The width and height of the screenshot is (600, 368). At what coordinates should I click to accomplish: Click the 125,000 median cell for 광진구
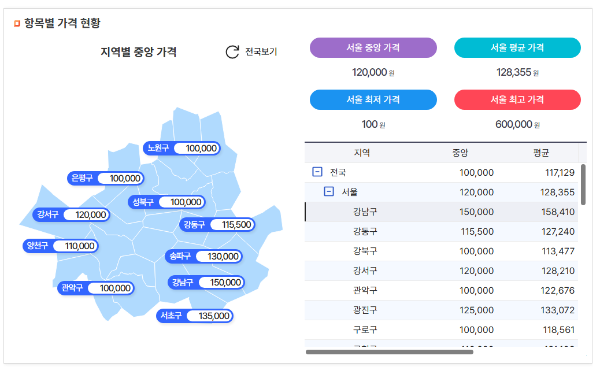476,310
